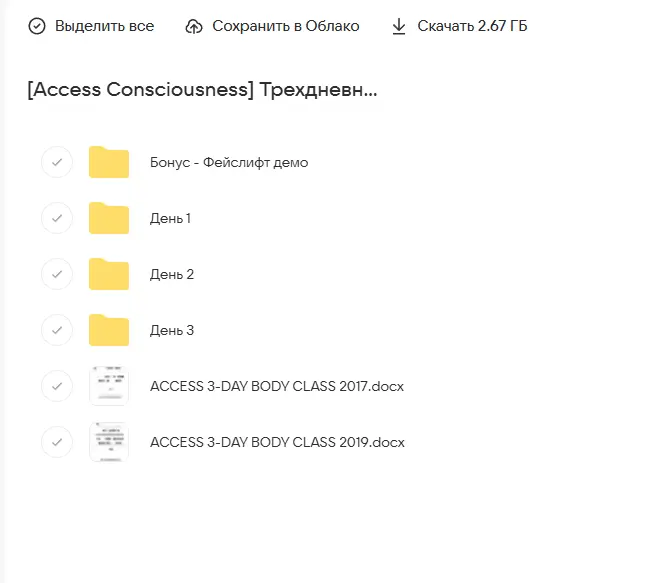Open the День 2 folder icon

[x=109, y=274]
